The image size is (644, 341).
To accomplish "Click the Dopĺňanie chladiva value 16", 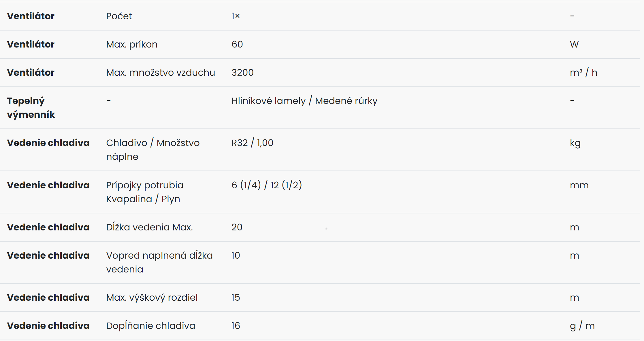I will [x=236, y=326].
